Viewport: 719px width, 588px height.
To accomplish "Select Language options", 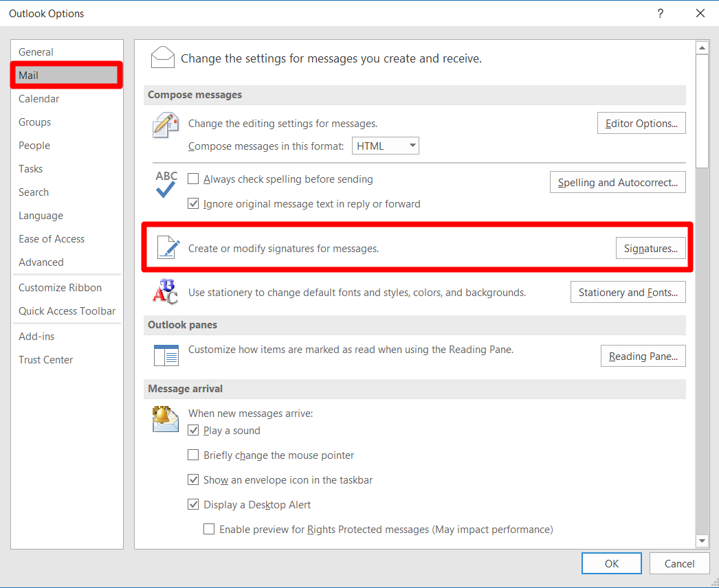I will (x=67, y=216).
